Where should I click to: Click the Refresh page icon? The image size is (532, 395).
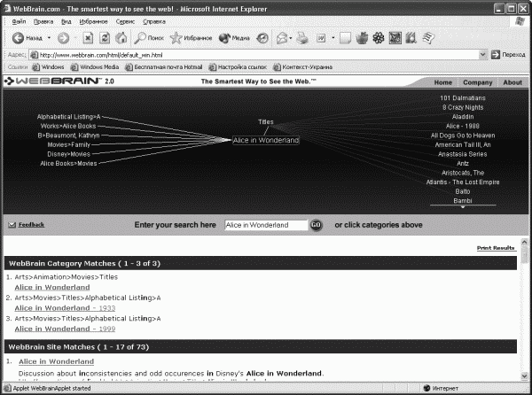point(105,38)
